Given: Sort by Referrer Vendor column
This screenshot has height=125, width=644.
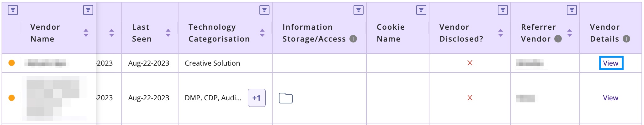Looking at the screenshot, I should [570, 33].
